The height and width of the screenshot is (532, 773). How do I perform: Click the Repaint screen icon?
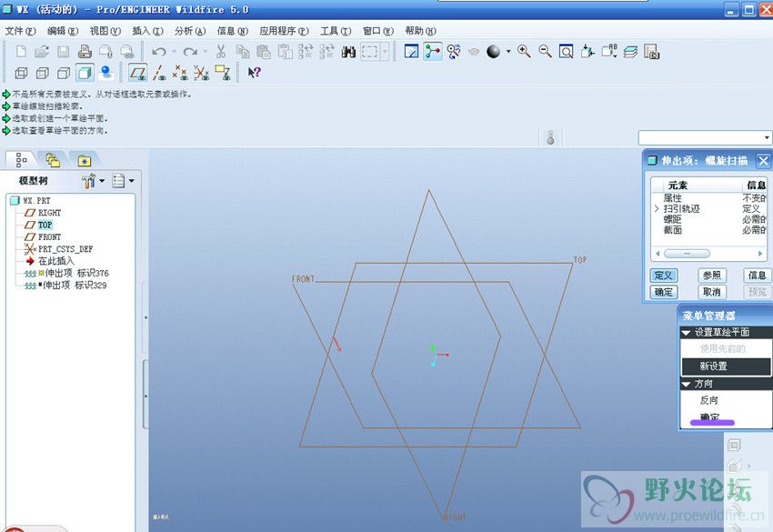coord(411,51)
